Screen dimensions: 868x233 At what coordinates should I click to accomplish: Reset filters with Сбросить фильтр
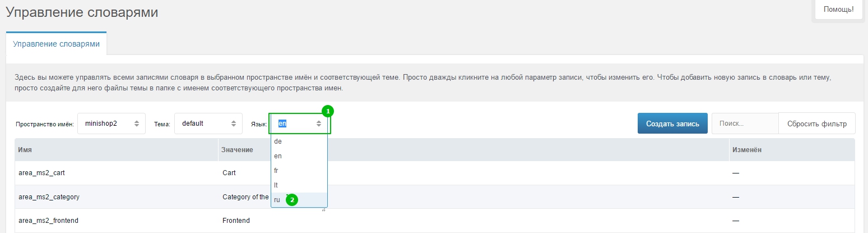click(816, 124)
